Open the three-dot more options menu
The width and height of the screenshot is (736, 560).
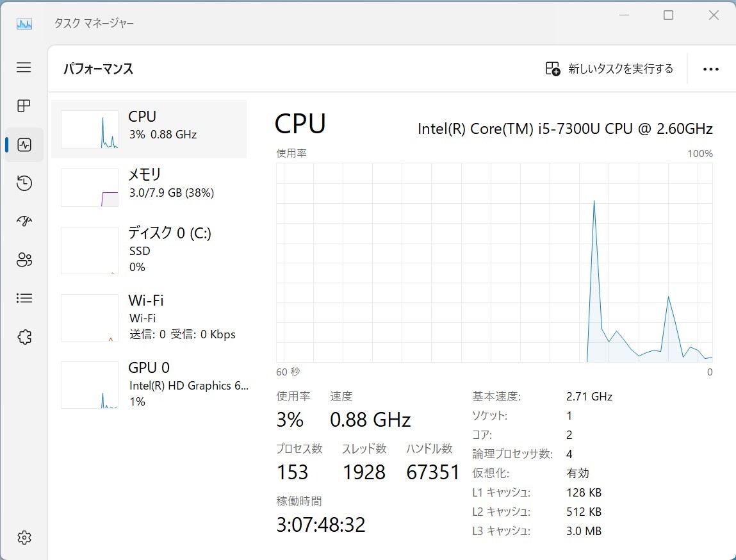click(710, 69)
